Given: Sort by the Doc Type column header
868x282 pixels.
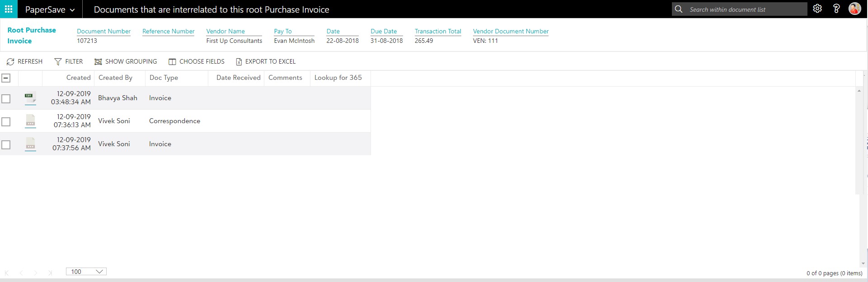Looking at the screenshot, I should tap(164, 78).
